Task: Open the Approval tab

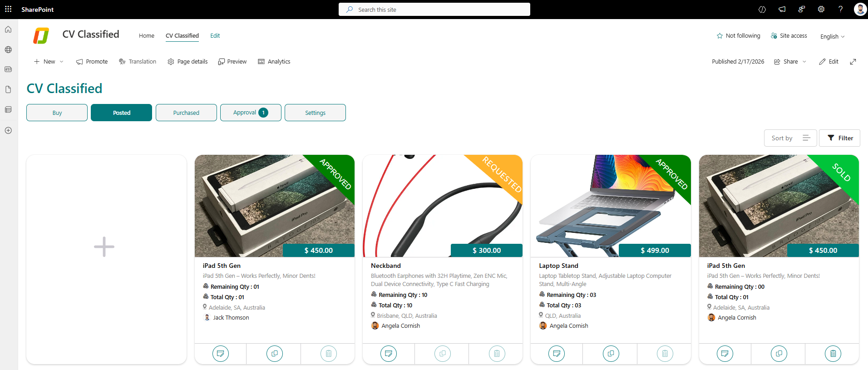Action: click(251, 113)
